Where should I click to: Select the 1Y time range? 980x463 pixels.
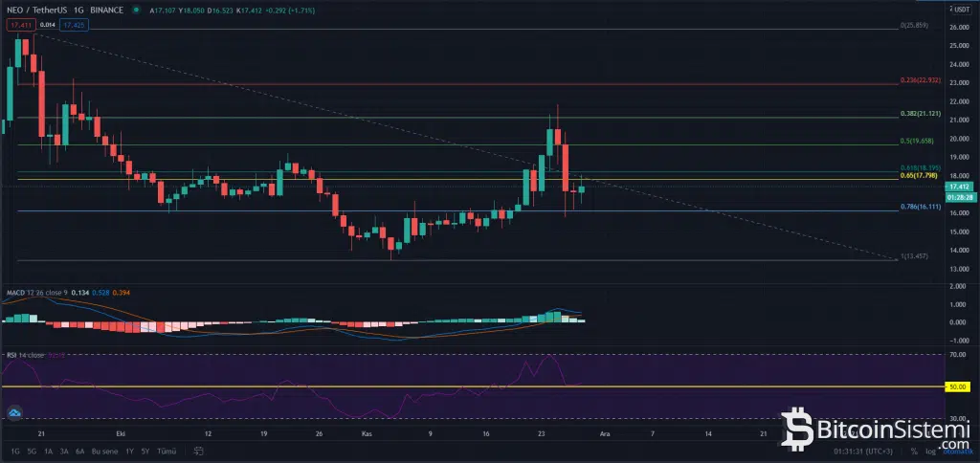click(129, 452)
